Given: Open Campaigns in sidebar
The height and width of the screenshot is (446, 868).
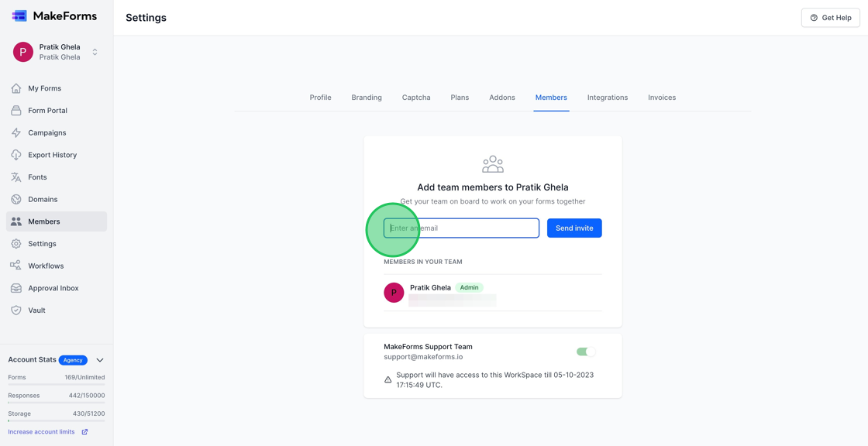Looking at the screenshot, I should click(57, 133).
